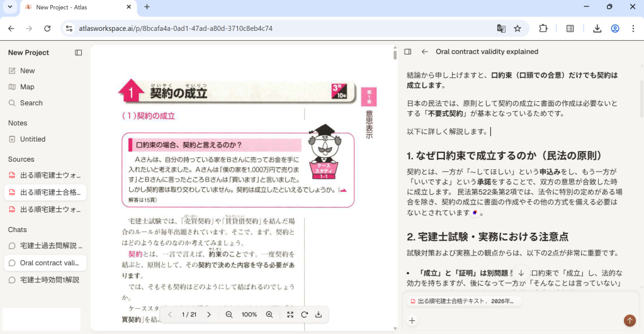Viewport: 644px width, 334px height.
Task: Open Chrome tab search dropdown
Action: click(x=9, y=7)
